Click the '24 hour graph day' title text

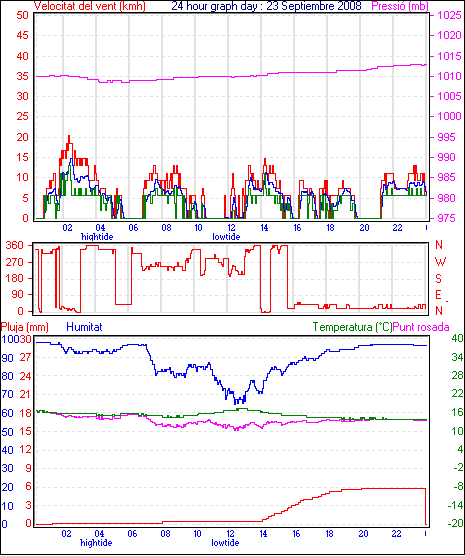coord(217,6)
